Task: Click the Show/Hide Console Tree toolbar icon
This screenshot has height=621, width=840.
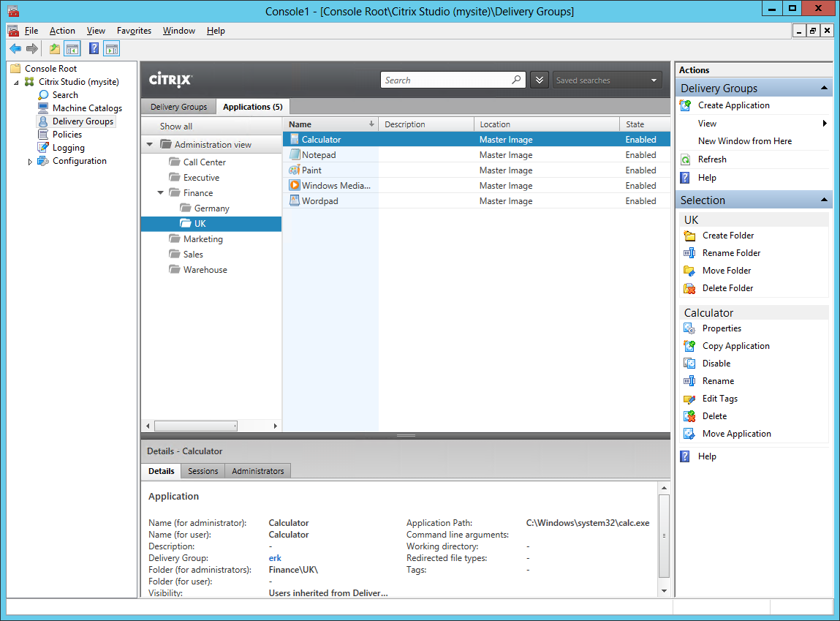Action: [x=72, y=49]
